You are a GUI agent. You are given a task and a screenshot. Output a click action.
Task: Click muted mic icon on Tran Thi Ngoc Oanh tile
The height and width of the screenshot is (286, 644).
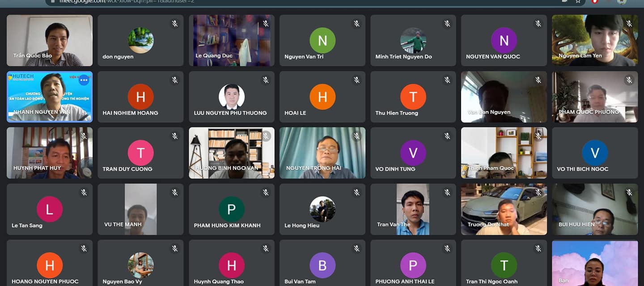(538, 248)
